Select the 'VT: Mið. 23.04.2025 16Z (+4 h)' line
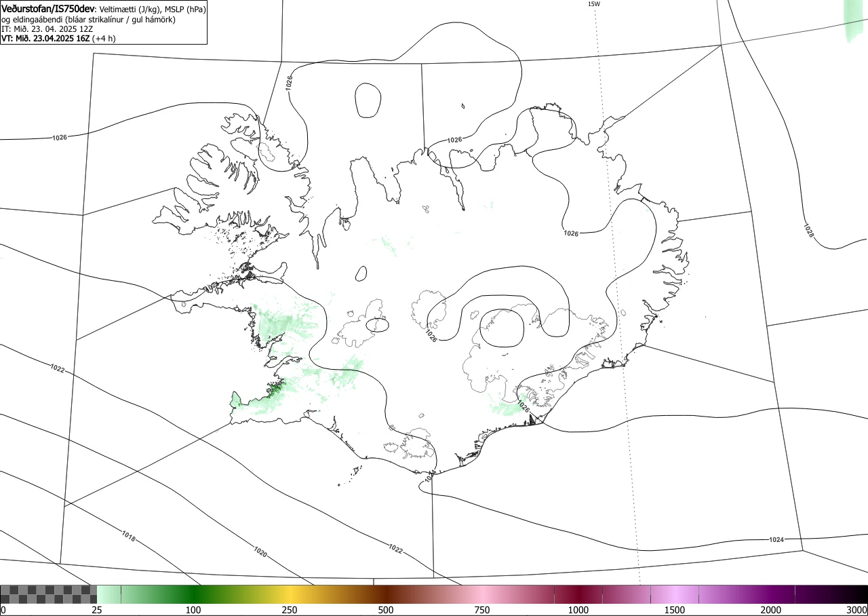 [58, 39]
